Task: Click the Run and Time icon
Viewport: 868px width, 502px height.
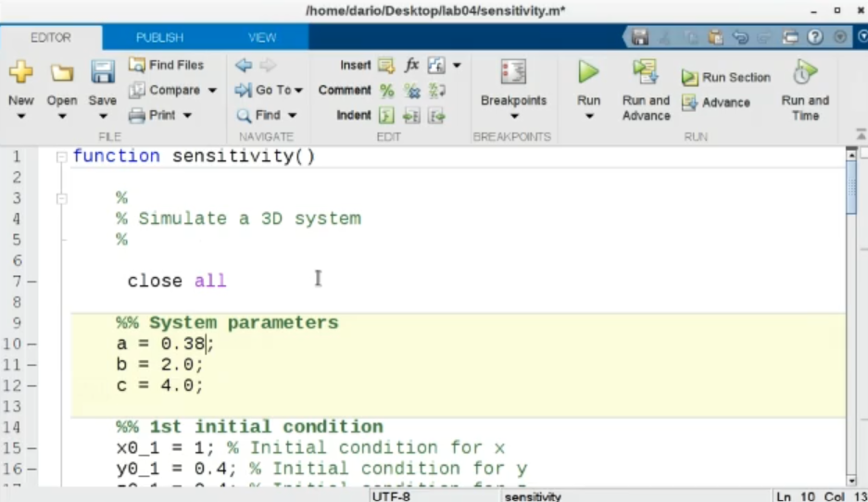Action: tap(804, 72)
